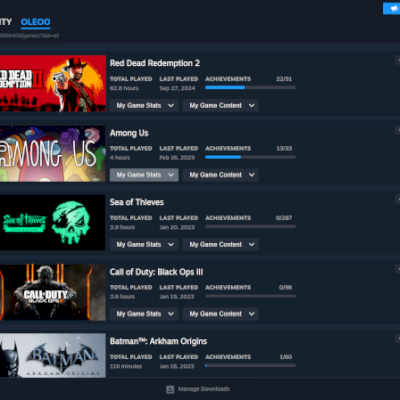The height and width of the screenshot is (400, 400).
Task: Click the Sea of Thieves title
Action: [x=137, y=202]
